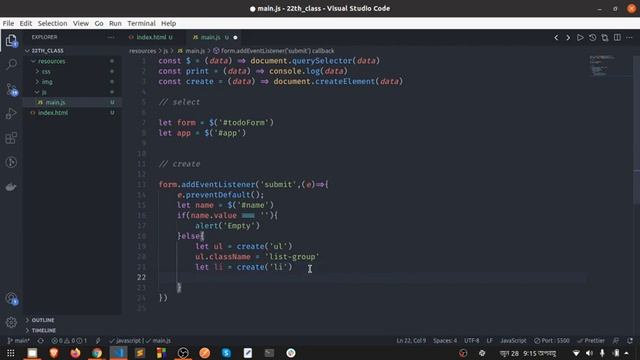Open the Source Control view
The image size is (640, 360).
pyautogui.click(x=11, y=89)
